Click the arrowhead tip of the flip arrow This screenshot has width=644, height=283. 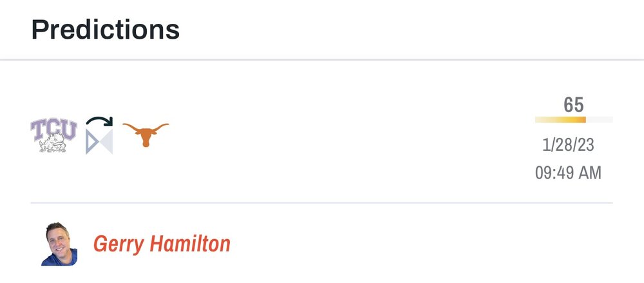coord(109,122)
